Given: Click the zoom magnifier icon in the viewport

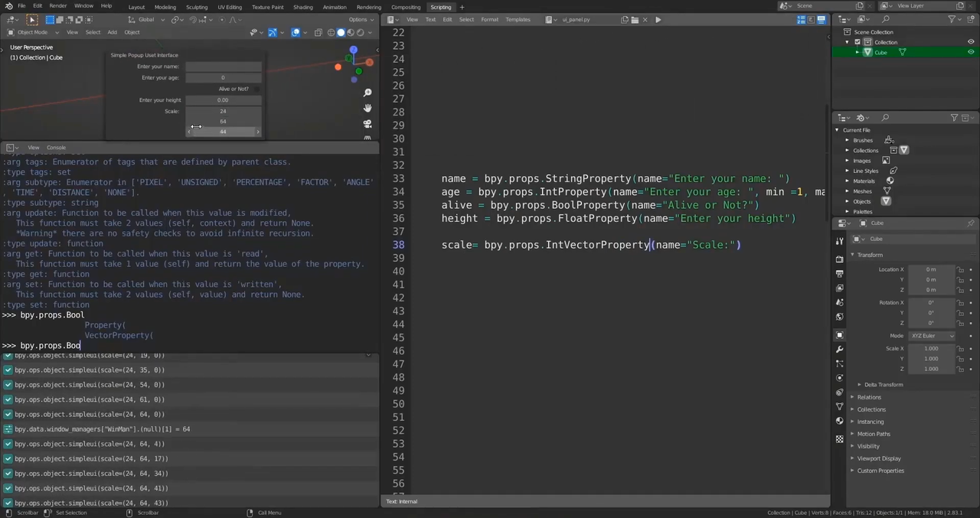Looking at the screenshot, I should click(x=367, y=93).
